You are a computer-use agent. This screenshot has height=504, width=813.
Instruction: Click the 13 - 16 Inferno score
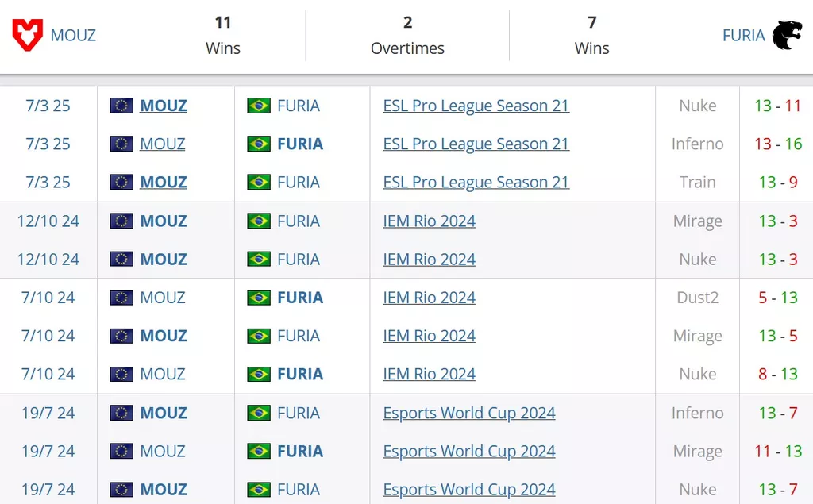[778, 144]
